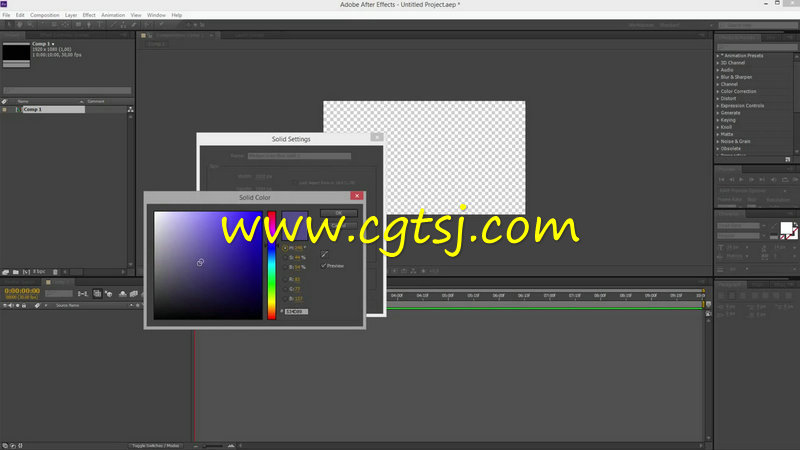Image resolution: width=800 pixels, height=450 pixels.
Task: Close the Solid Color dialog
Action: pos(357,196)
